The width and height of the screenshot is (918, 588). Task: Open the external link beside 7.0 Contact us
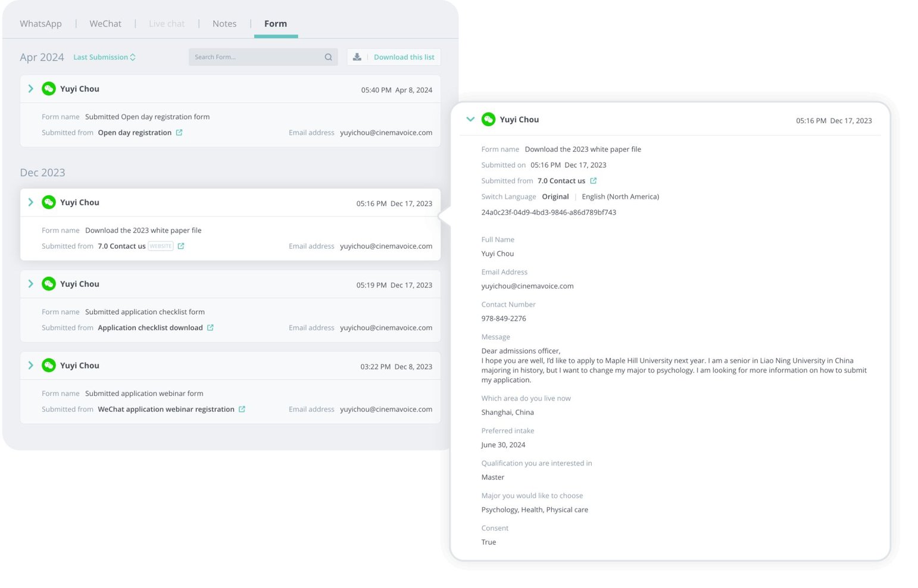pyautogui.click(x=593, y=180)
